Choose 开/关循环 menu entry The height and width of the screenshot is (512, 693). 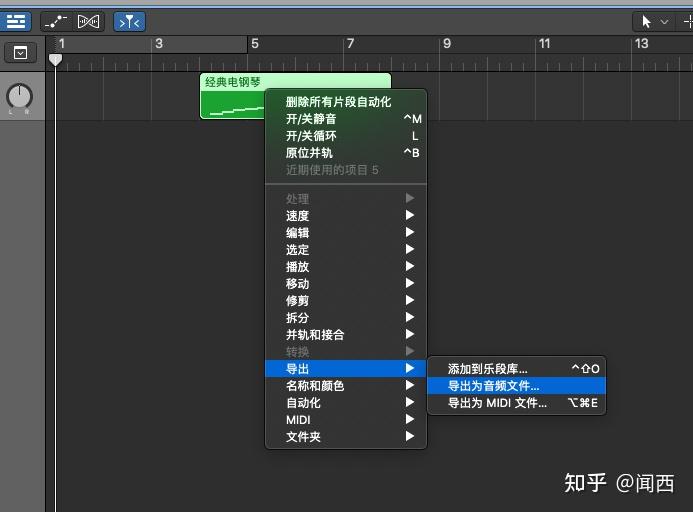(x=346, y=136)
